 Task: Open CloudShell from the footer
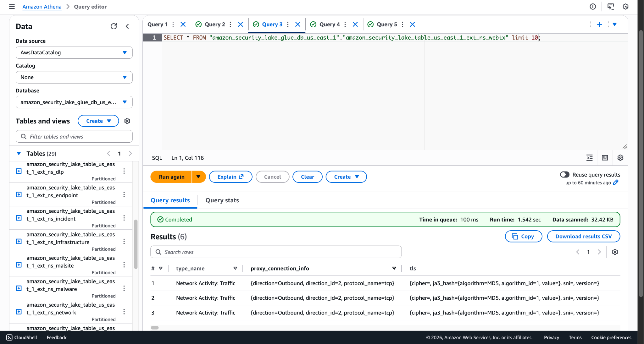point(22,337)
